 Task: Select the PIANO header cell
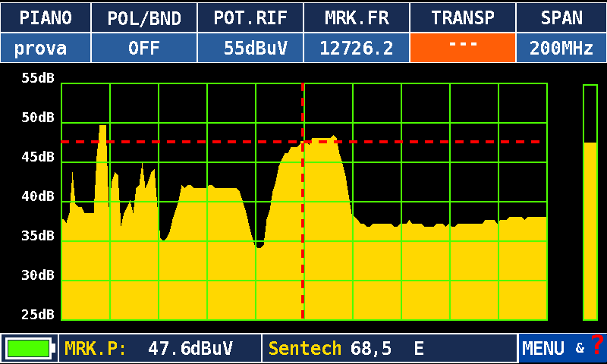(46, 17)
